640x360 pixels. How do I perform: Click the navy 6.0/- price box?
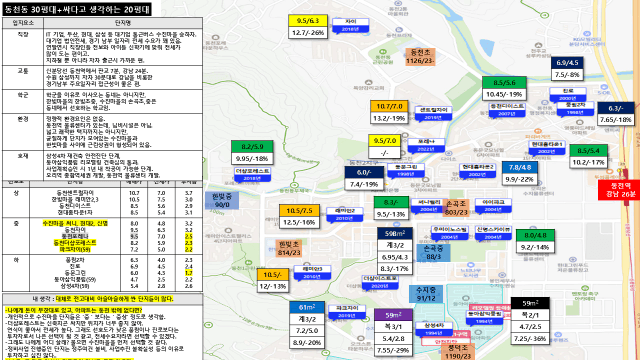point(364,173)
